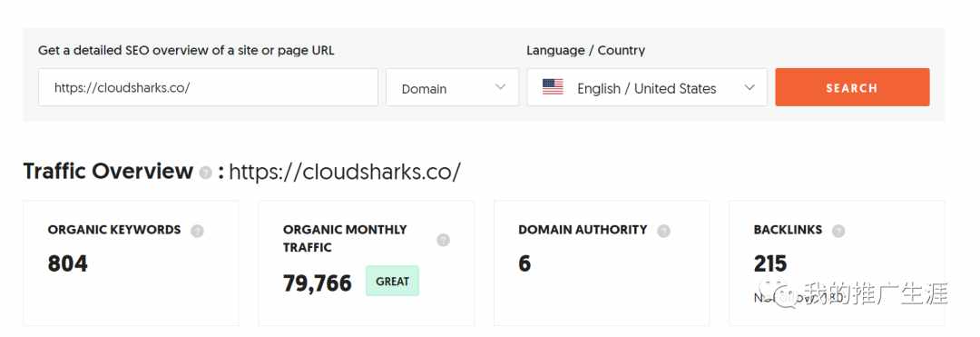This screenshot has width=980, height=337.
Task: Select the Domain search type combo box
Action: point(453,87)
